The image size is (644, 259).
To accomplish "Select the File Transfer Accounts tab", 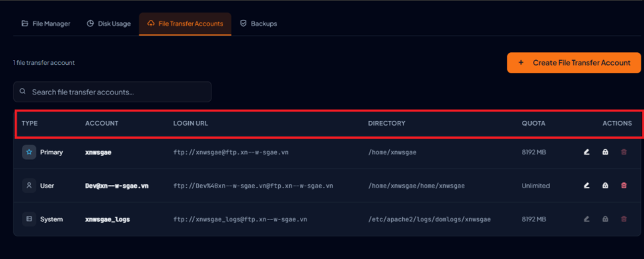I will tap(185, 24).
